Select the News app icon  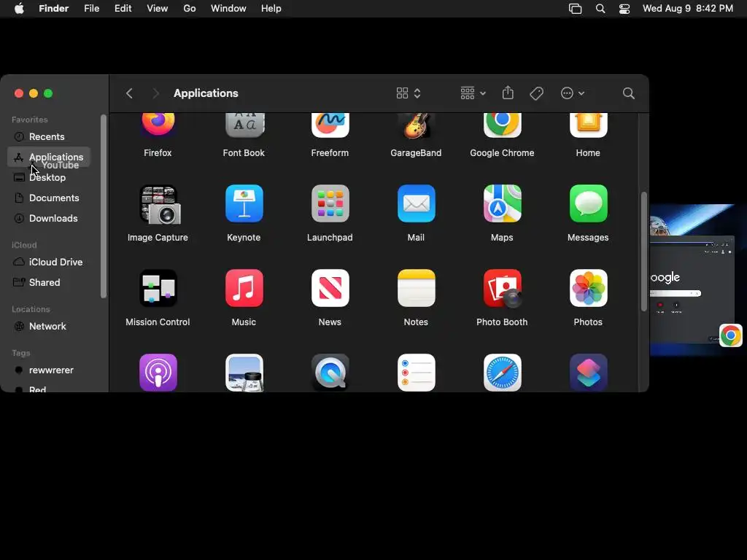330,288
